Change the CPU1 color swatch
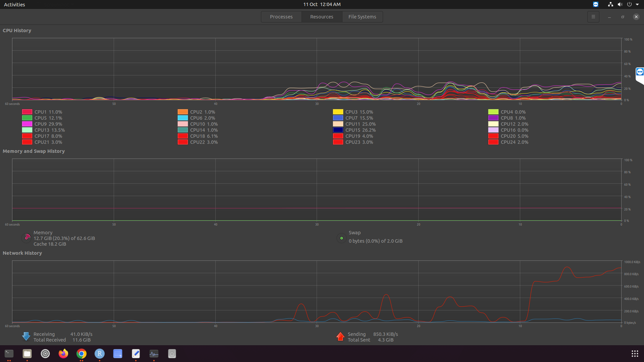 coord(27,112)
